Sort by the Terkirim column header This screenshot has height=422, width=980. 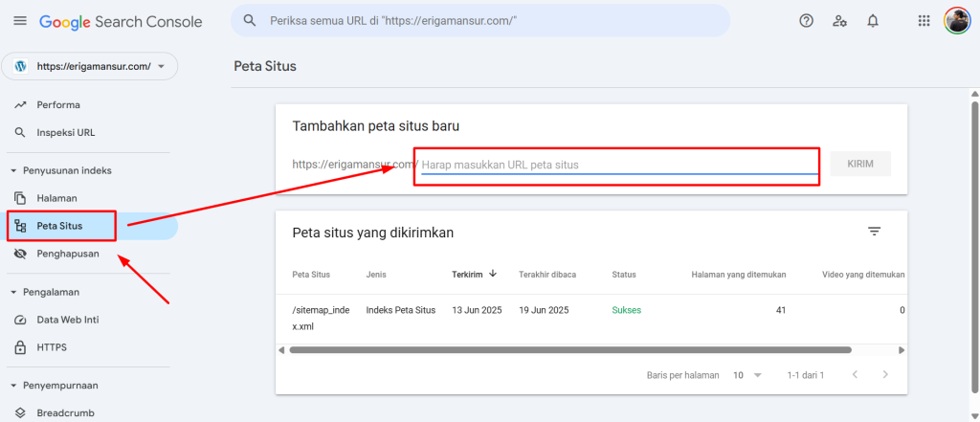coord(467,275)
